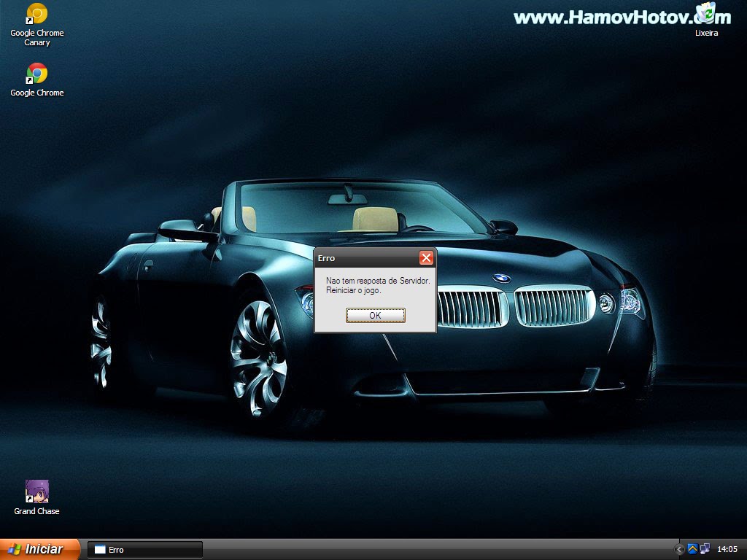Click the blue shield tray icon
The height and width of the screenshot is (560, 747).
click(692, 549)
